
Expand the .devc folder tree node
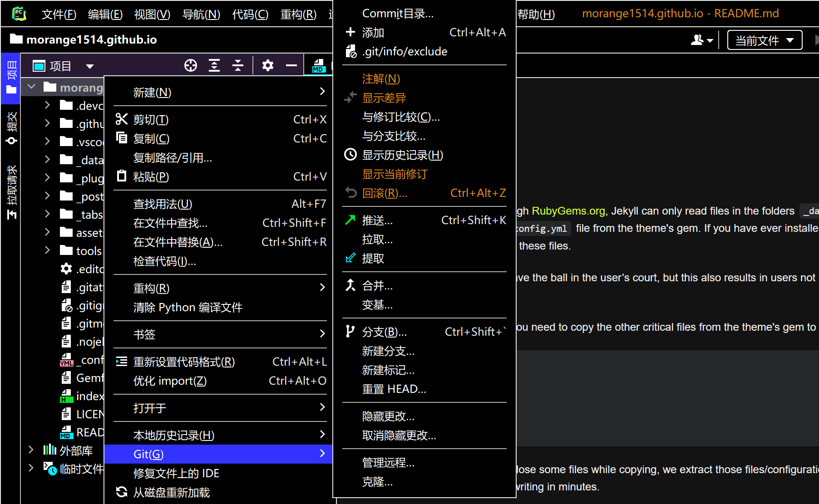pyautogui.click(x=47, y=105)
